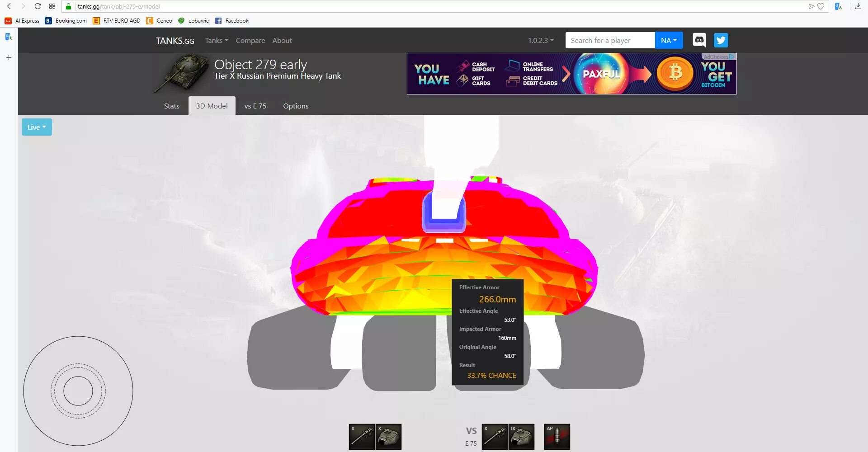This screenshot has height=452, width=868.
Task: Open the Options tab
Action: pyautogui.click(x=296, y=106)
